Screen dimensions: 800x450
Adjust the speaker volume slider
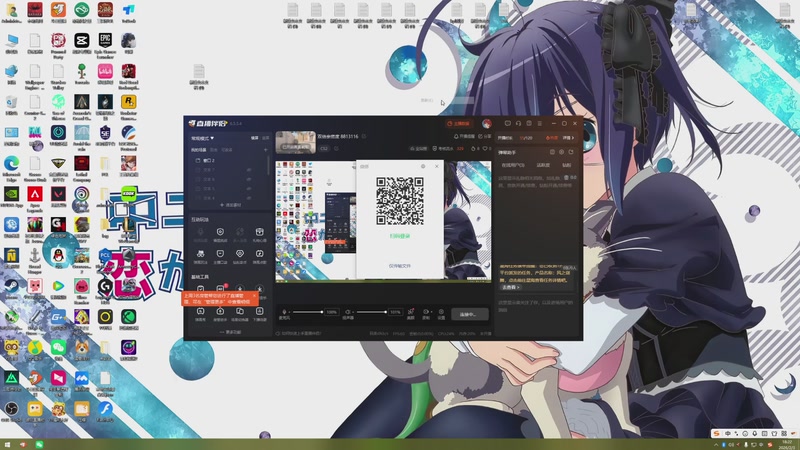[x=371, y=312]
